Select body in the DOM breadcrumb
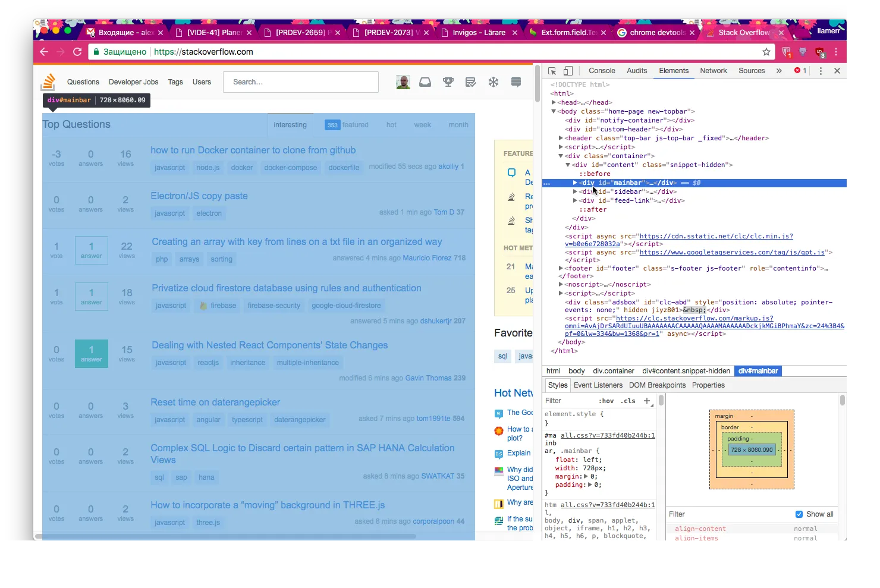 point(577,371)
